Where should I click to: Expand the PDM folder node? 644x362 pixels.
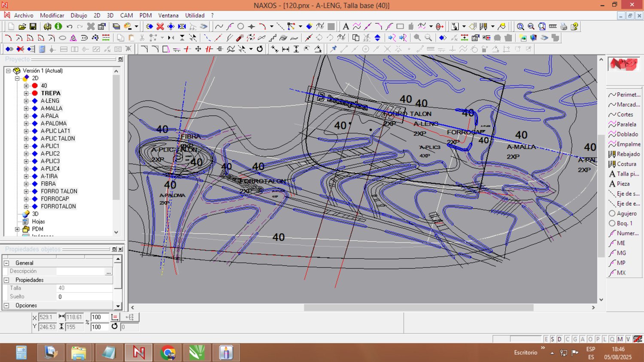[x=18, y=229]
